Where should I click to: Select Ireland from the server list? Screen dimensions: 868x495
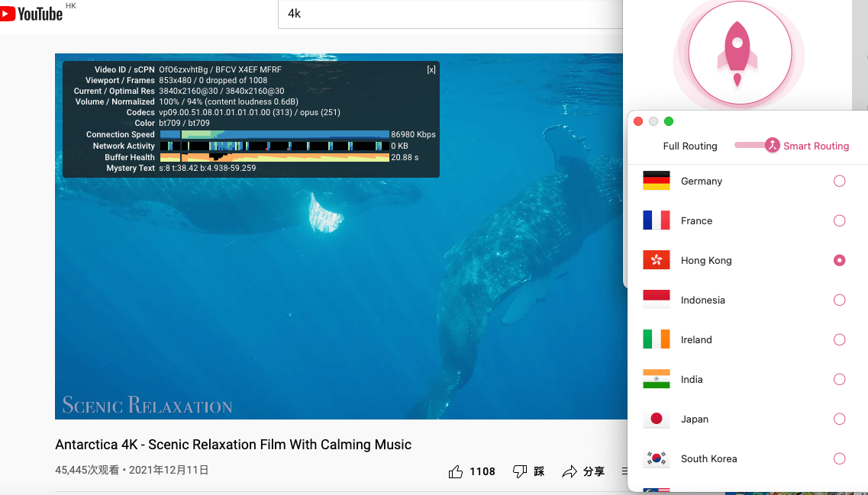tap(696, 340)
